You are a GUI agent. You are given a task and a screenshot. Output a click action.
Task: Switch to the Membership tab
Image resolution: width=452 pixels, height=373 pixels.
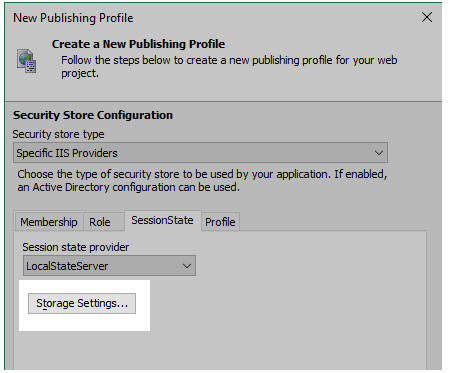[x=49, y=222]
